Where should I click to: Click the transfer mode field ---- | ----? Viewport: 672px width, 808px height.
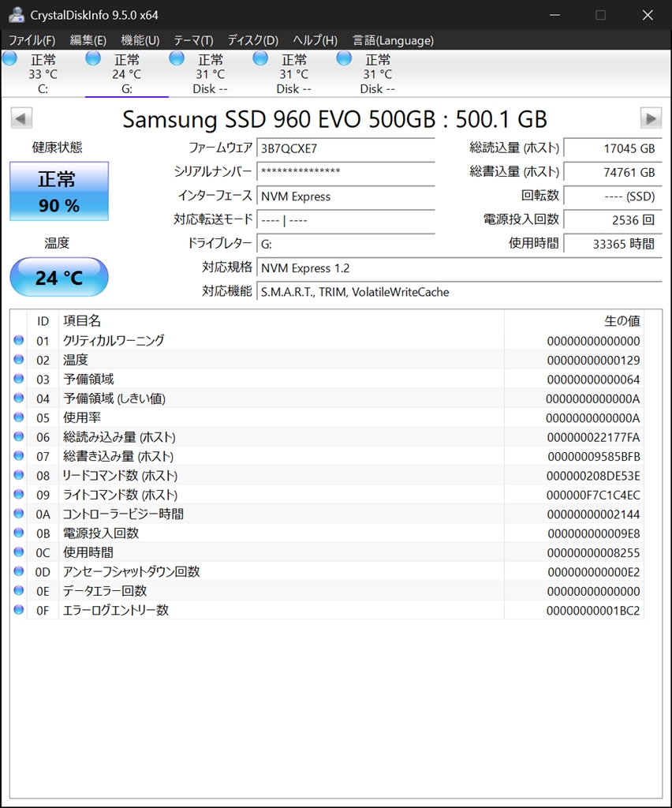(345, 220)
